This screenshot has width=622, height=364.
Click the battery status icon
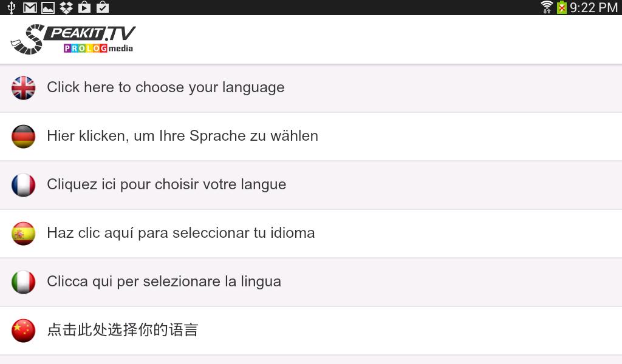click(x=562, y=7)
